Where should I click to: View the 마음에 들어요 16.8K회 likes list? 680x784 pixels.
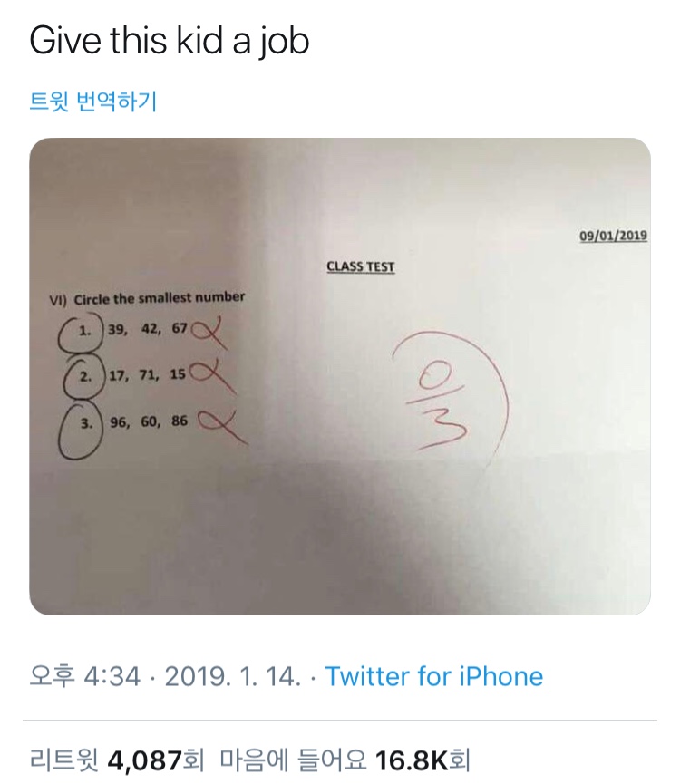(345, 757)
